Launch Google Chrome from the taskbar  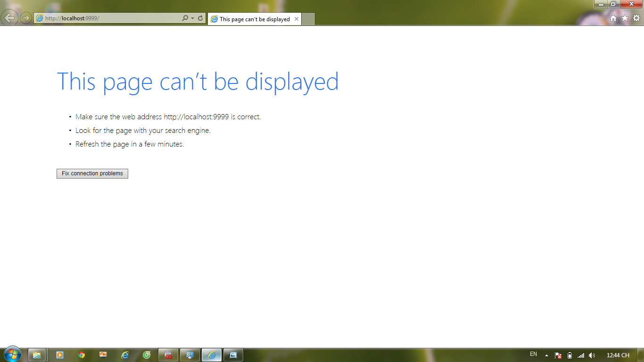tap(82, 355)
